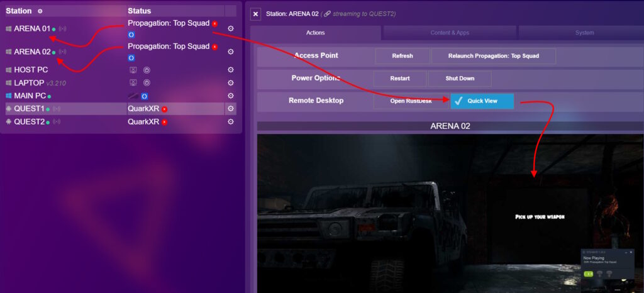Click Android icon beside QUEST2
Image resolution: width=644 pixels, height=293 pixels.
pyautogui.click(x=9, y=122)
